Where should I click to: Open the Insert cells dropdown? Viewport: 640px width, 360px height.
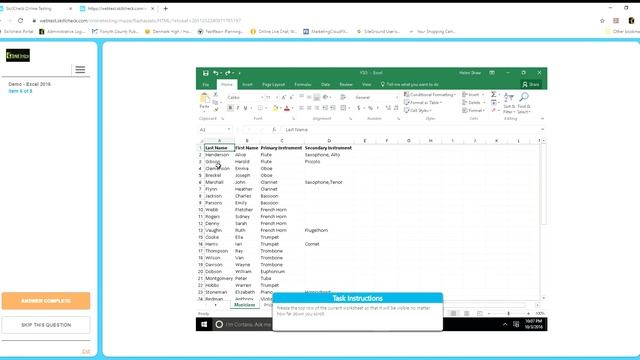pos(473,95)
